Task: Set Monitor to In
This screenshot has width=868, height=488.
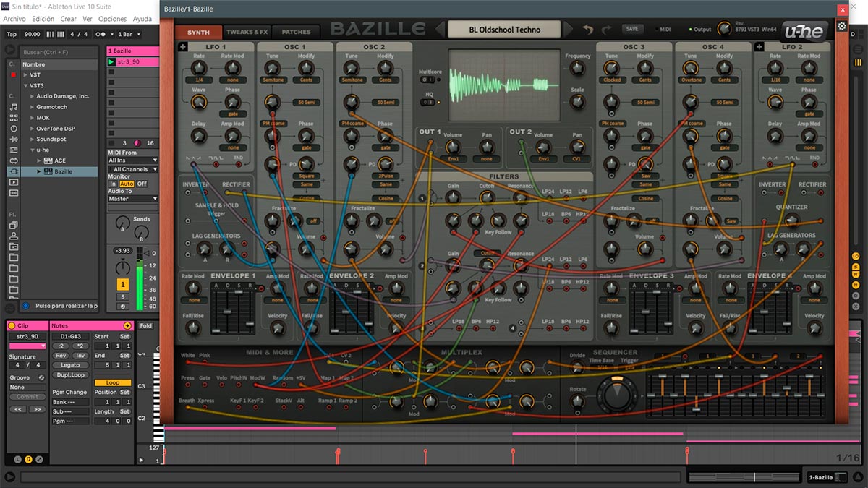Action: (113, 184)
